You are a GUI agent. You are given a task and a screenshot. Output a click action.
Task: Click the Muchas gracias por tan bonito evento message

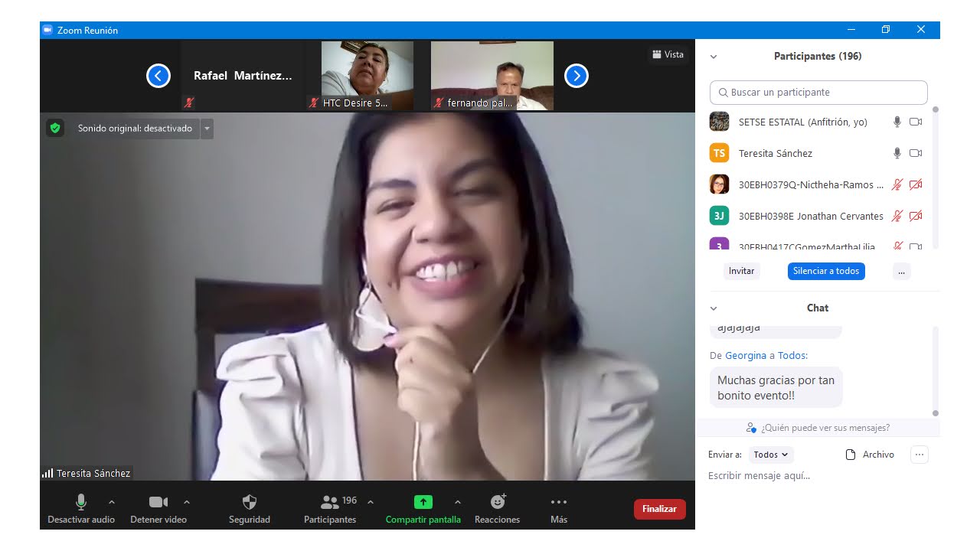(x=776, y=388)
